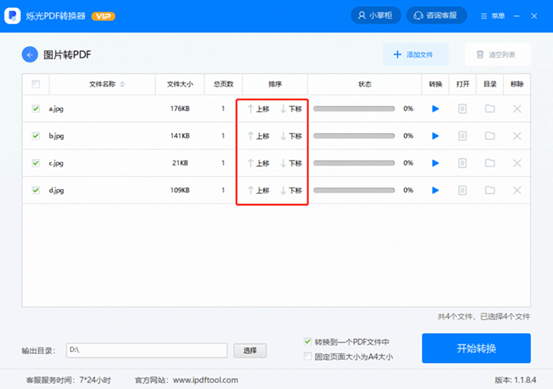Click the file name a.jpg

click(56, 109)
